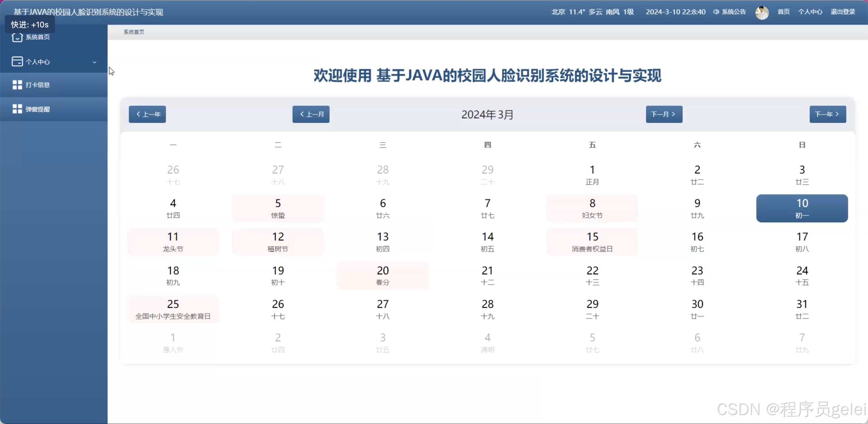Click 退出登录 to log out
The width and height of the screenshot is (868, 424).
click(843, 12)
